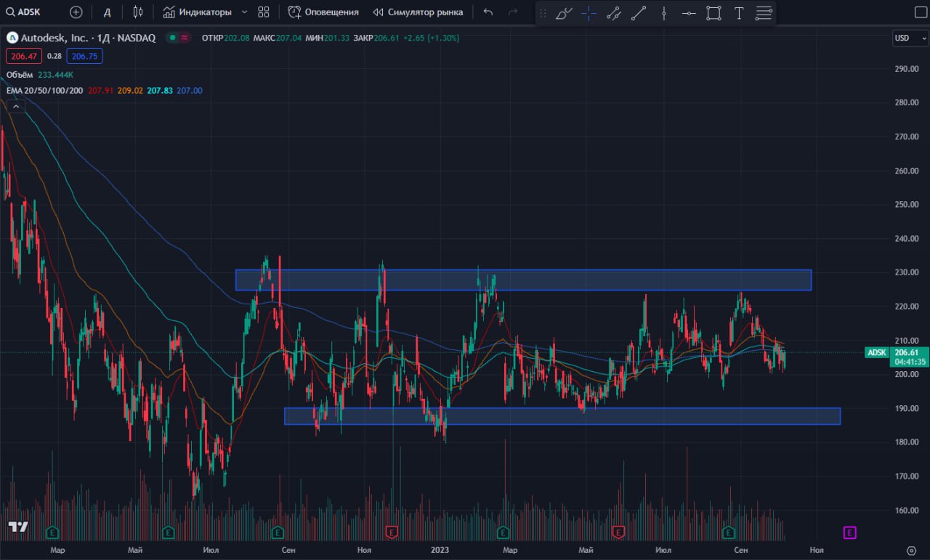Select the crosshair cursor tool
This screenshot has width=930, height=560.
(589, 13)
